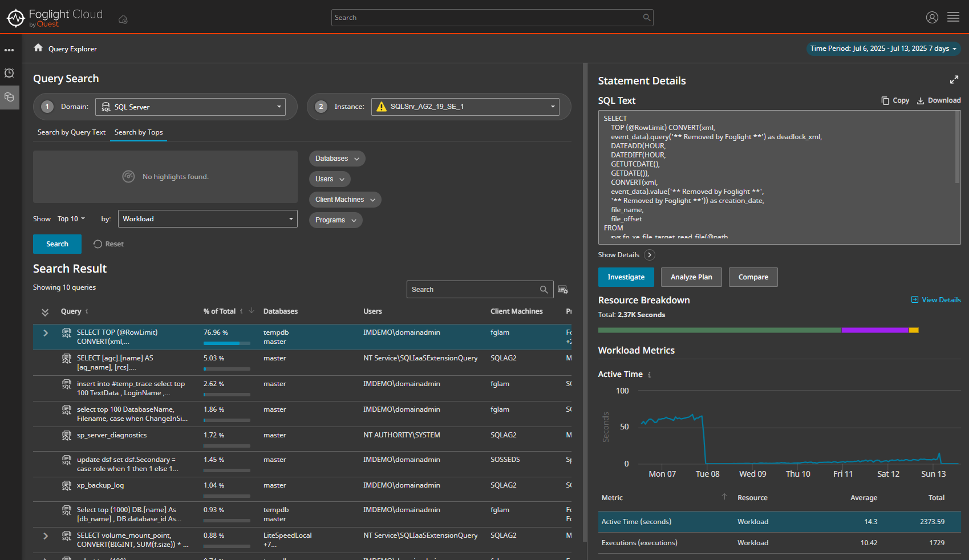The width and height of the screenshot is (969, 560).
Task: Open the user account icon
Action: click(x=932, y=18)
